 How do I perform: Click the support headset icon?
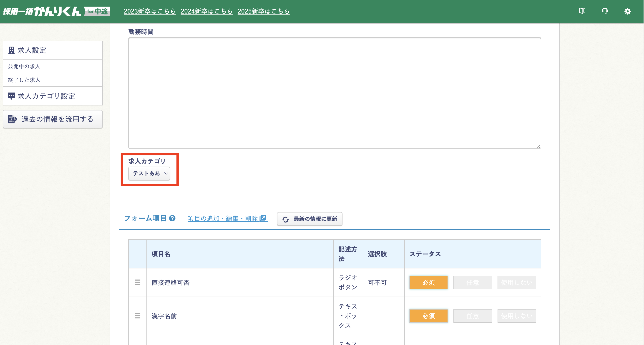click(x=604, y=11)
